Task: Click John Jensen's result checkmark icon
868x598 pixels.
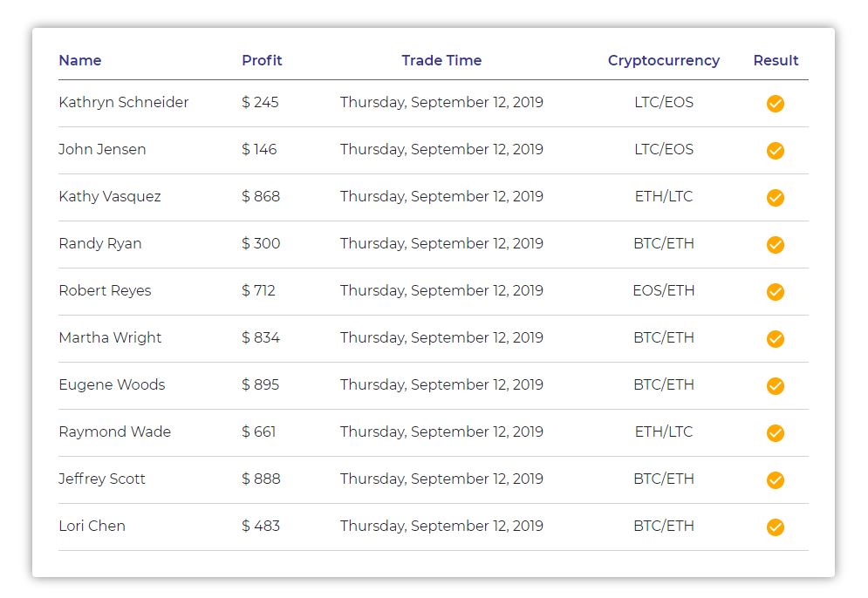Action: click(775, 151)
